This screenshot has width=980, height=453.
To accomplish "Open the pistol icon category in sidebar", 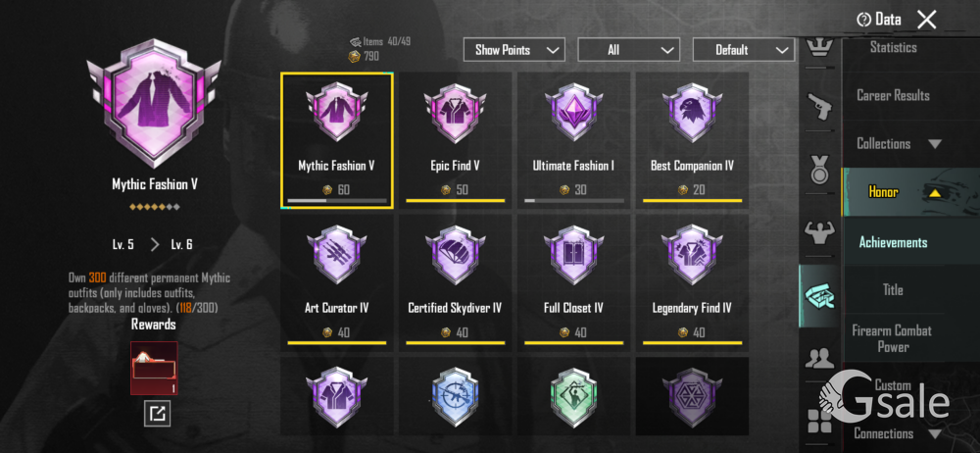I will [819, 106].
